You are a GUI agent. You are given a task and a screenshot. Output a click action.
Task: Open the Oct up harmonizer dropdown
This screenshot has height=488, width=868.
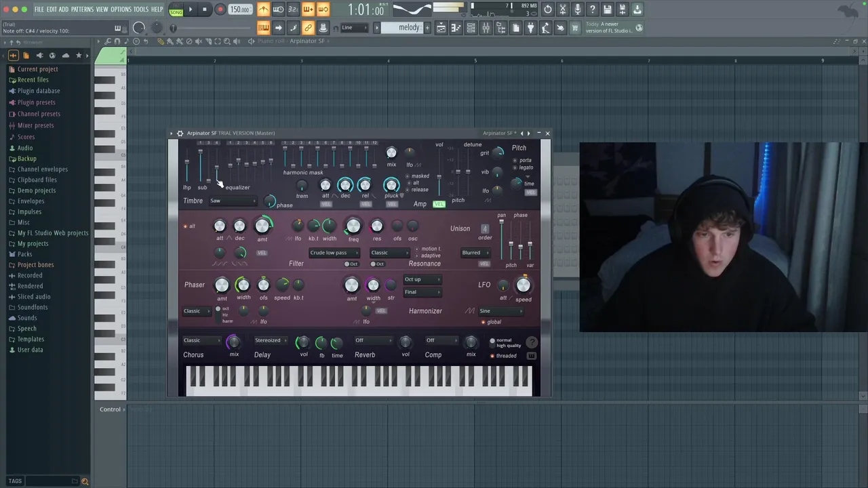tap(422, 279)
